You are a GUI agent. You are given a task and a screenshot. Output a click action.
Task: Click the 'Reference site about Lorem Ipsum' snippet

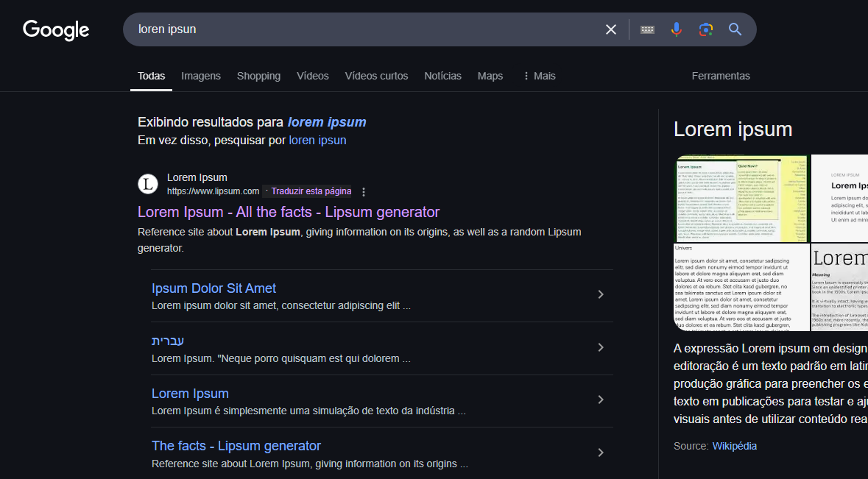coord(359,240)
